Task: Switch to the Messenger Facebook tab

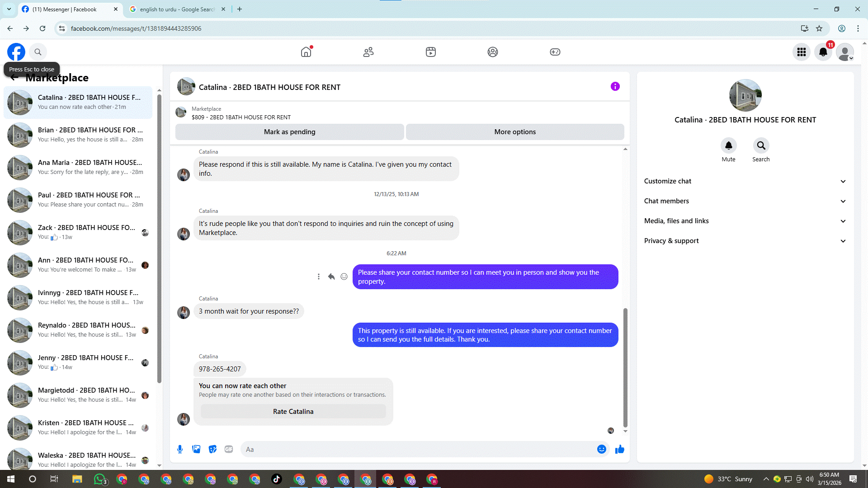Action: pyautogui.click(x=65, y=9)
